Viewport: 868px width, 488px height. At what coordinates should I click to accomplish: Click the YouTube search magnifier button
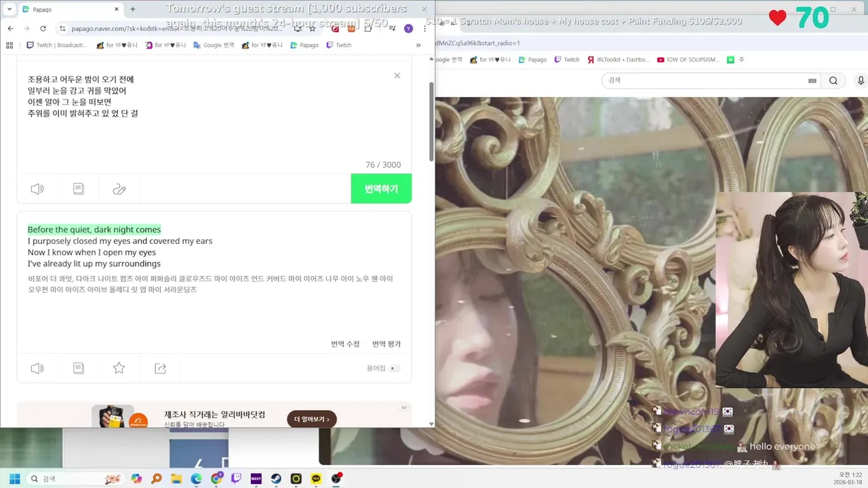coord(833,81)
